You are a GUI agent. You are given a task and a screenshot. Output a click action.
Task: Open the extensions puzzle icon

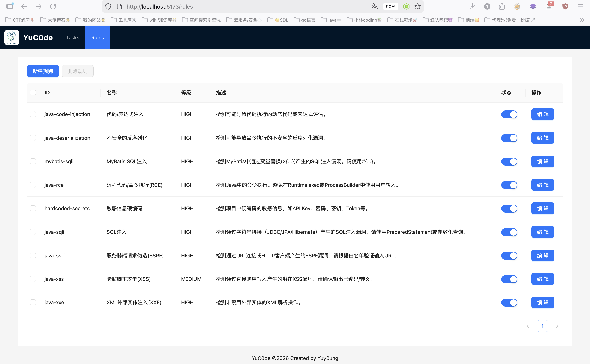[502, 6]
